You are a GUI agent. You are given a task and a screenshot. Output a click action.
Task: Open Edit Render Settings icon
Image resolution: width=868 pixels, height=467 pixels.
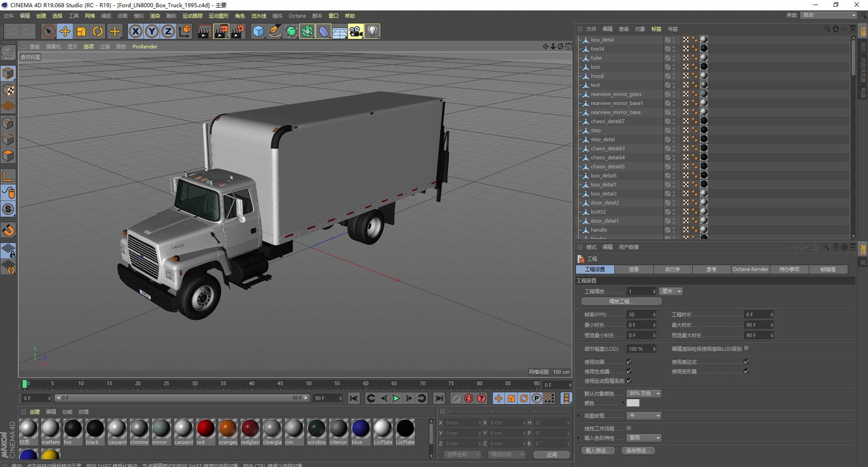coord(238,31)
